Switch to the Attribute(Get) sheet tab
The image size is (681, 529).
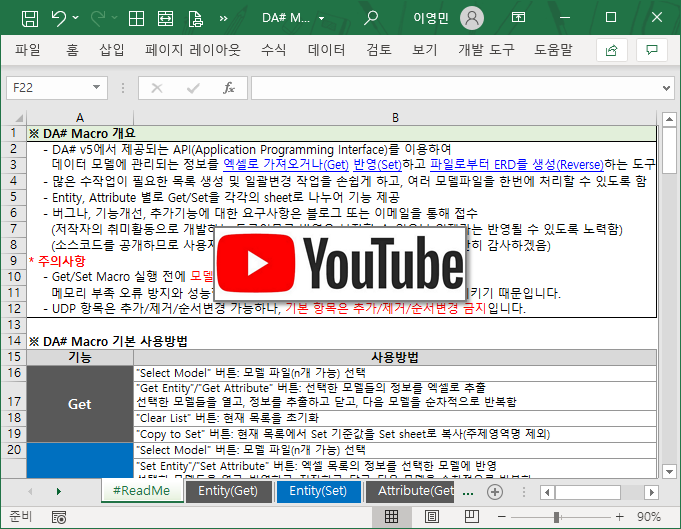(410, 491)
